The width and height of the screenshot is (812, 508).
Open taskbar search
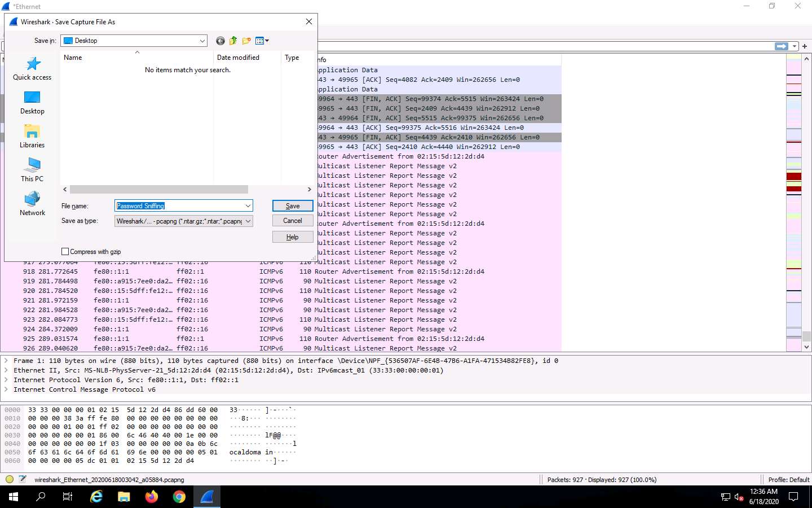(41, 497)
